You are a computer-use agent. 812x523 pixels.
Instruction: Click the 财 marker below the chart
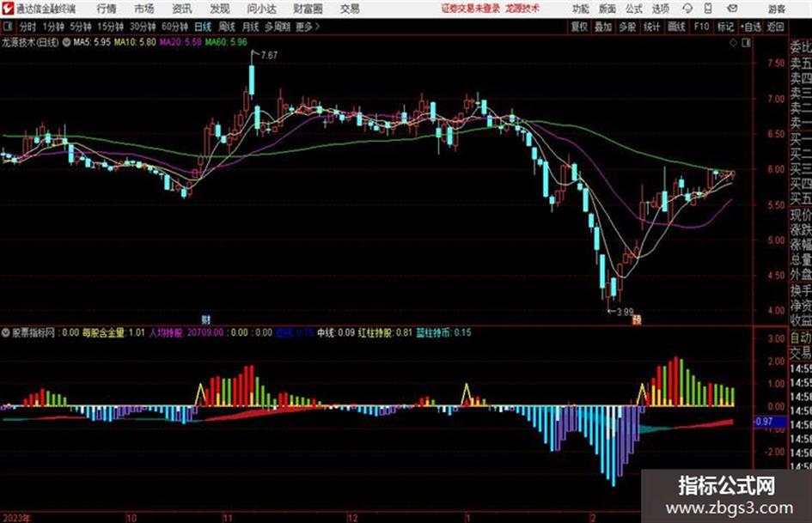point(205,319)
